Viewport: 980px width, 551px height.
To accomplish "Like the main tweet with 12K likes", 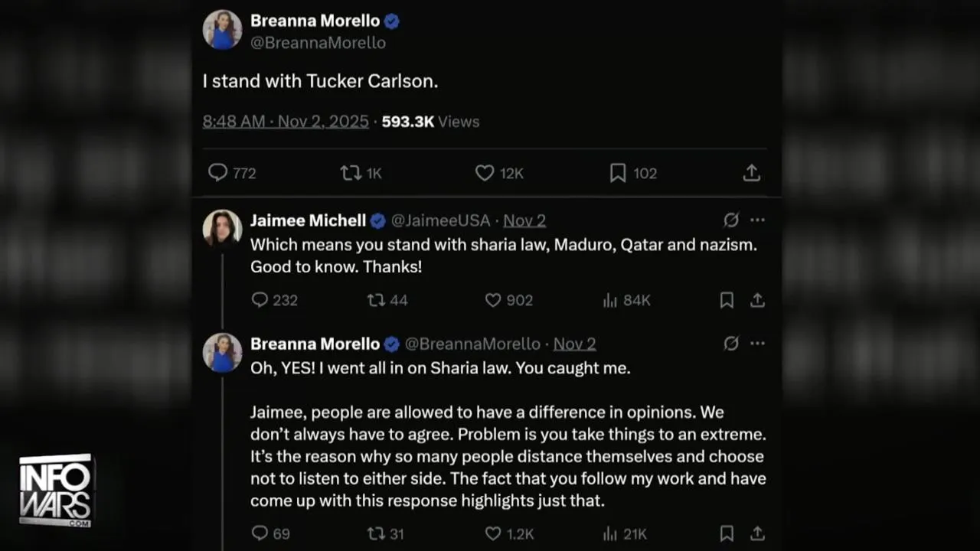I will [x=485, y=173].
